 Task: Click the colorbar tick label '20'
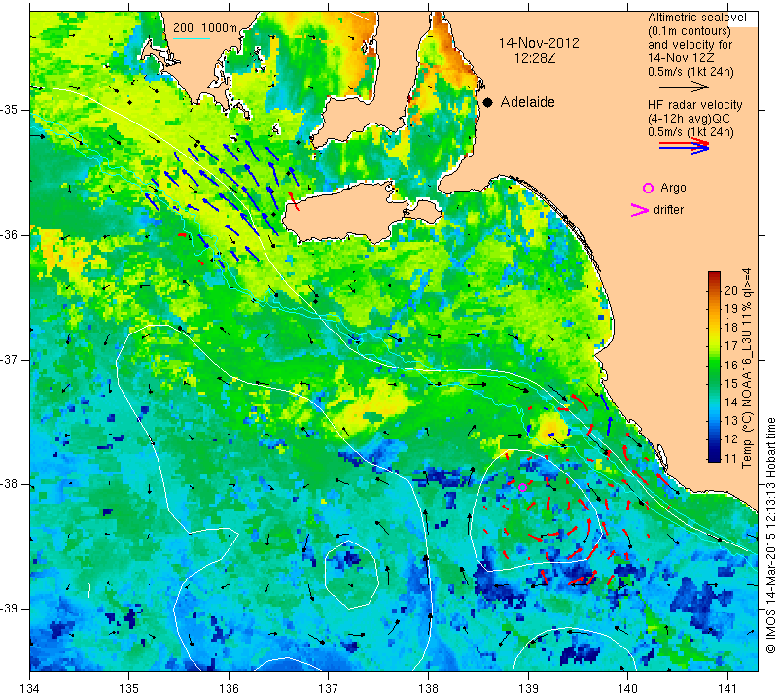(x=731, y=291)
